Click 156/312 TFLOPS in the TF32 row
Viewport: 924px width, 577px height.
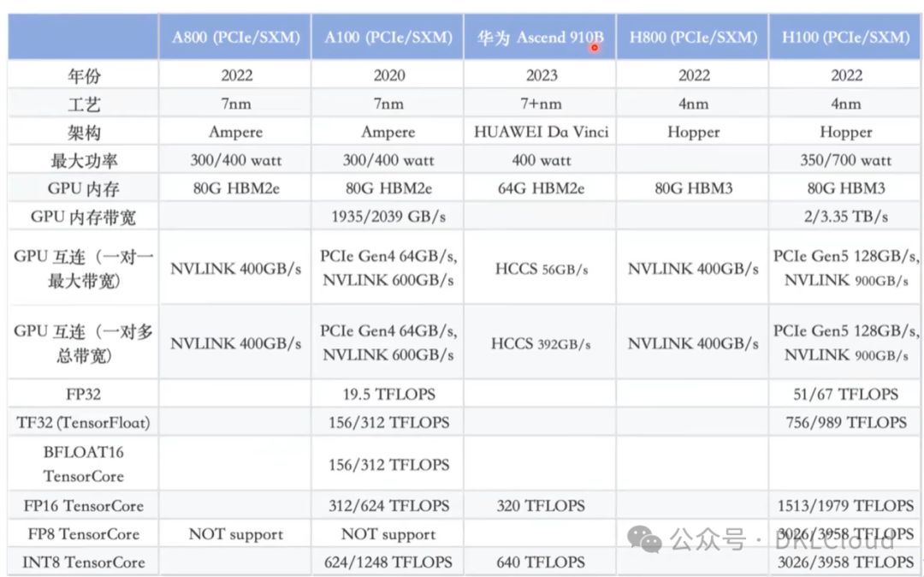click(x=389, y=423)
